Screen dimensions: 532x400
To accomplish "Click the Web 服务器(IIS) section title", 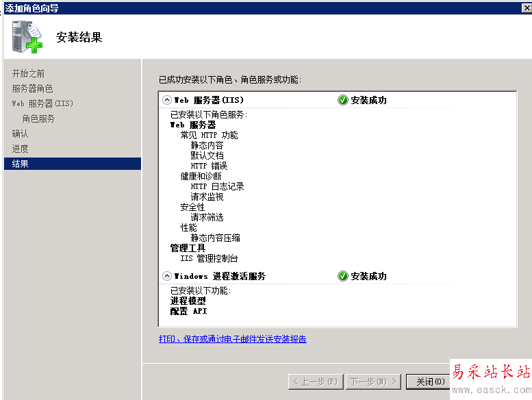I will tap(209, 100).
